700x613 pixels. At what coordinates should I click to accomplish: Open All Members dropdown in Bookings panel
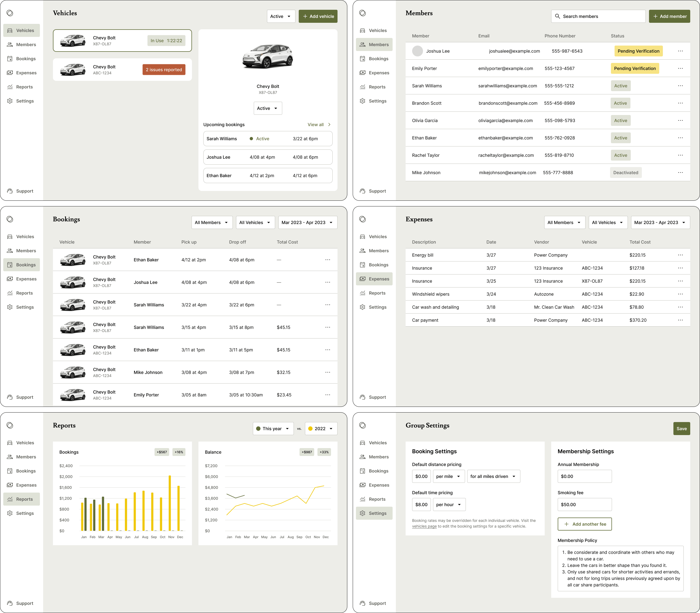point(212,222)
